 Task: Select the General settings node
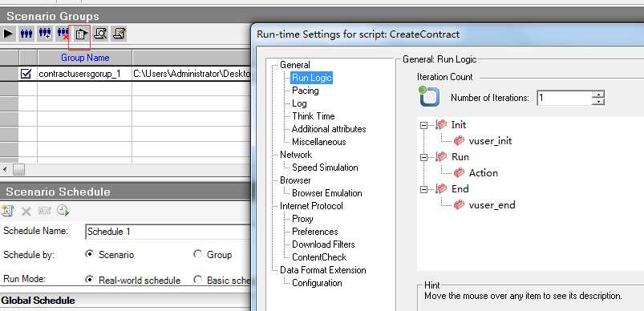(x=295, y=65)
